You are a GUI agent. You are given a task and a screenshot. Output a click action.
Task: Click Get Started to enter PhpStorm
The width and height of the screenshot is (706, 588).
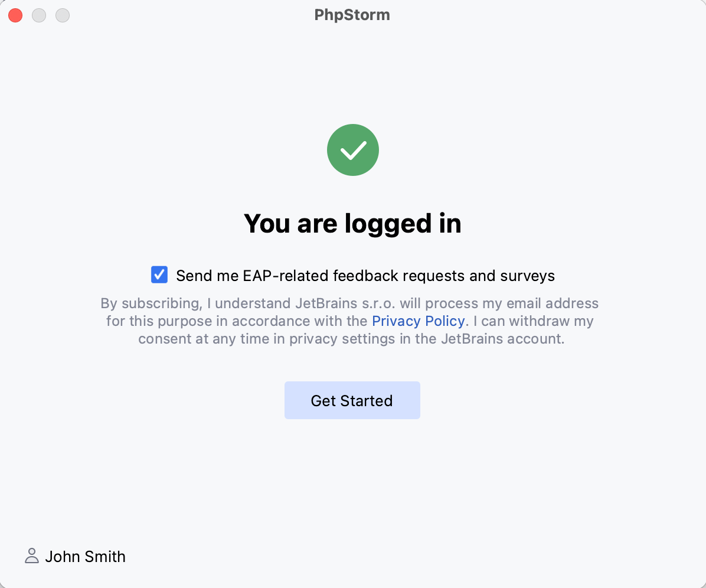point(352,400)
